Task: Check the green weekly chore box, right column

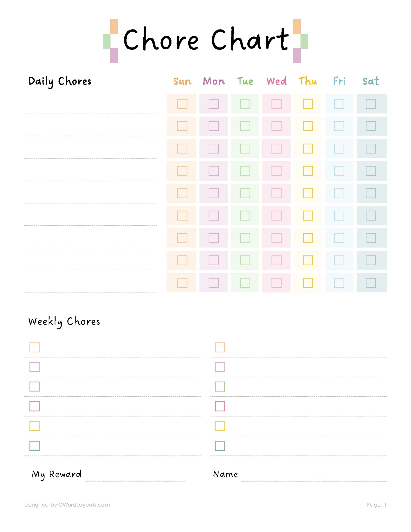Action: pos(220,387)
